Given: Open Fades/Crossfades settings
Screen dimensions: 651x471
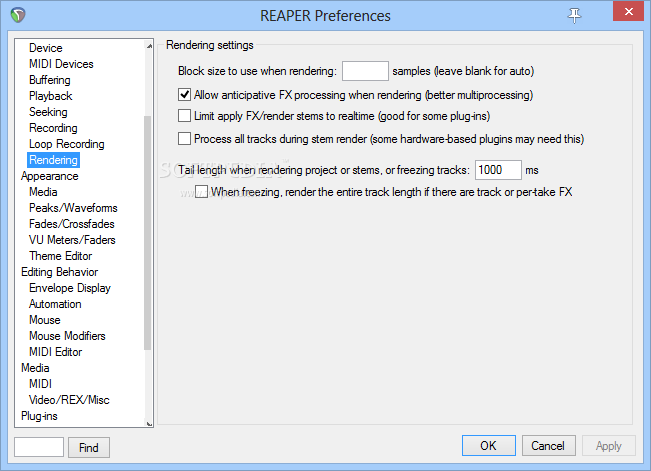Looking at the screenshot, I should (x=71, y=224).
